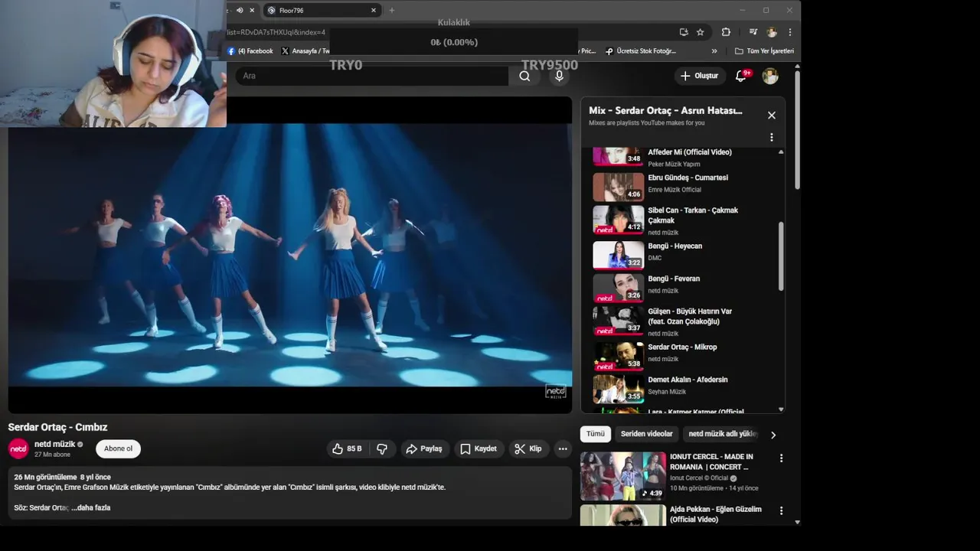Open the browser extensions puzzle icon

pyautogui.click(x=726, y=32)
